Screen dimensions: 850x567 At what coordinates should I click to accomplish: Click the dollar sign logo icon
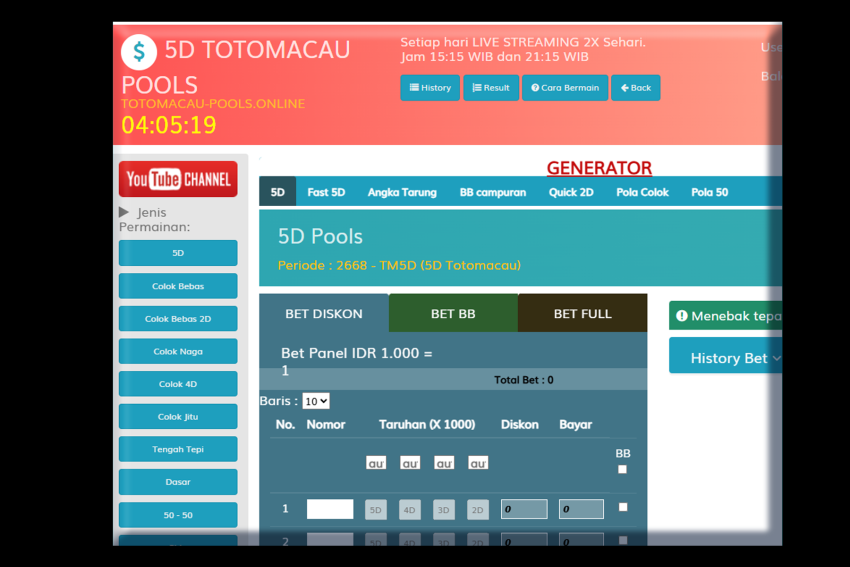139,52
